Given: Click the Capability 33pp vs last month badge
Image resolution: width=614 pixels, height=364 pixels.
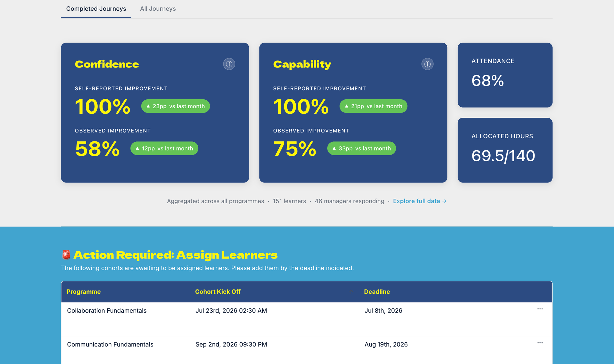Looking at the screenshot, I should click(362, 148).
